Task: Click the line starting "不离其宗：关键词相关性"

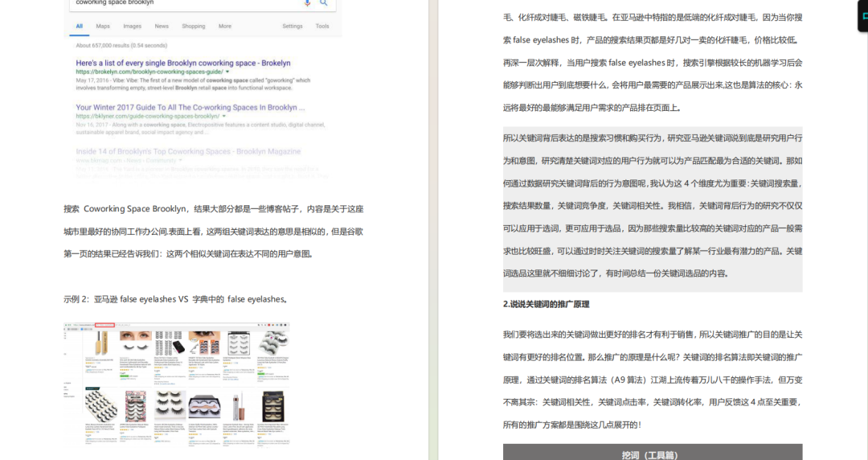Action: point(653,402)
